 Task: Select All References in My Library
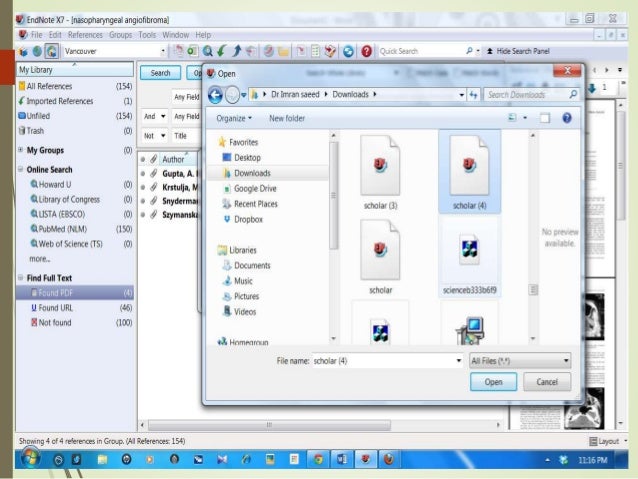coord(75,86)
